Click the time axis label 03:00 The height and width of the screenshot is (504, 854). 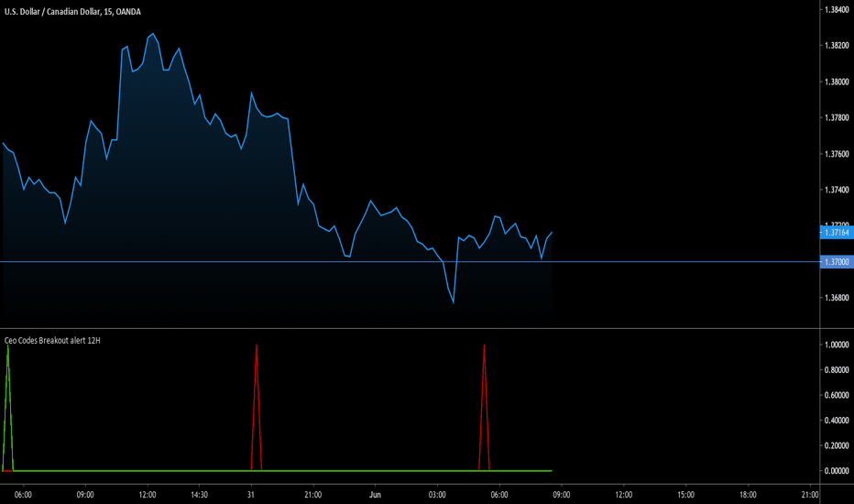tap(437, 495)
